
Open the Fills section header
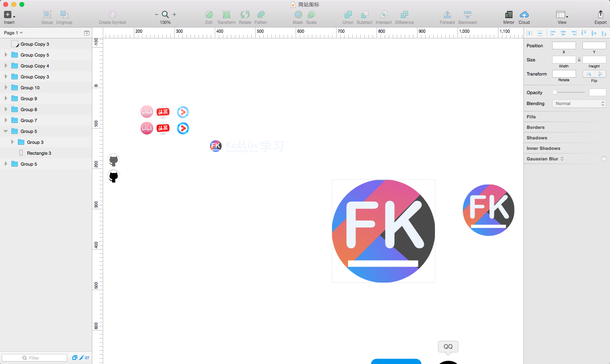pos(567,117)
